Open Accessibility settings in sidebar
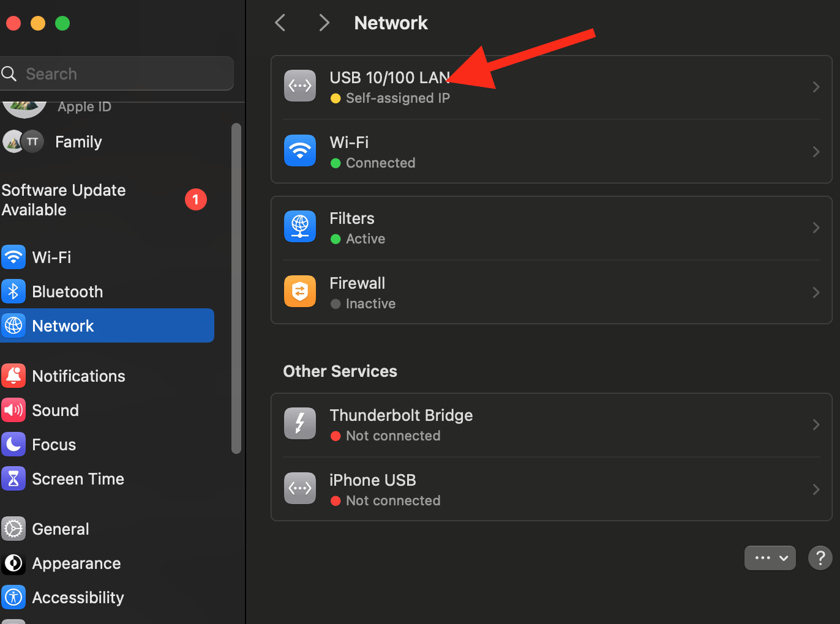 [x=107, y=597]
